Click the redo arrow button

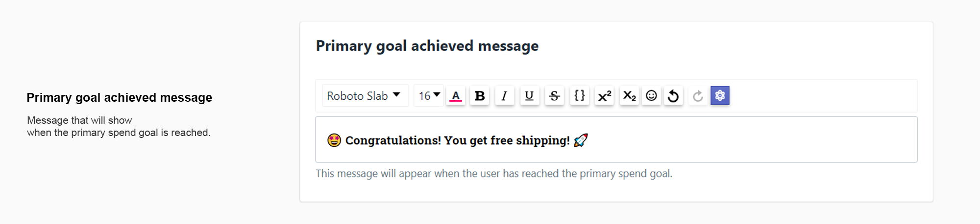698,96
